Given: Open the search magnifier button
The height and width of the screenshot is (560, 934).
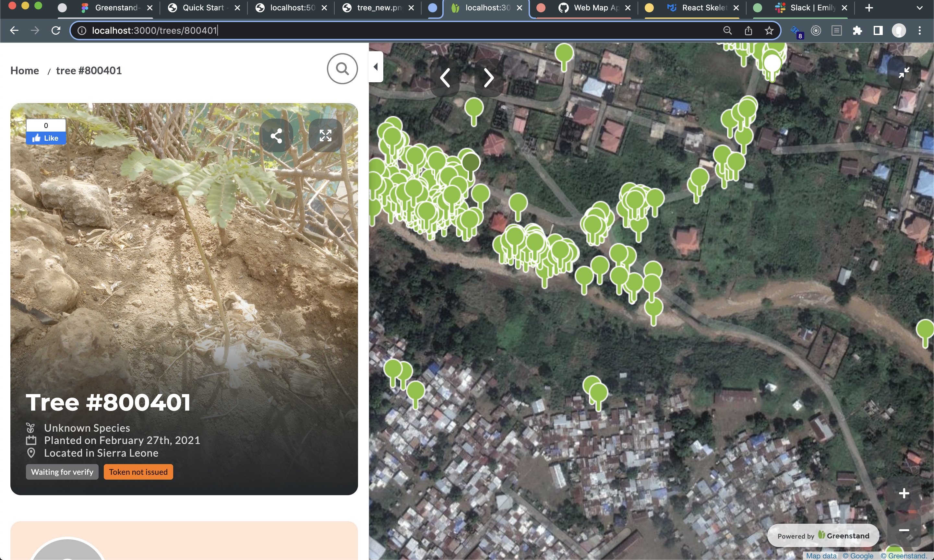Looking at the screenshot, I should [x=342, y=69].
